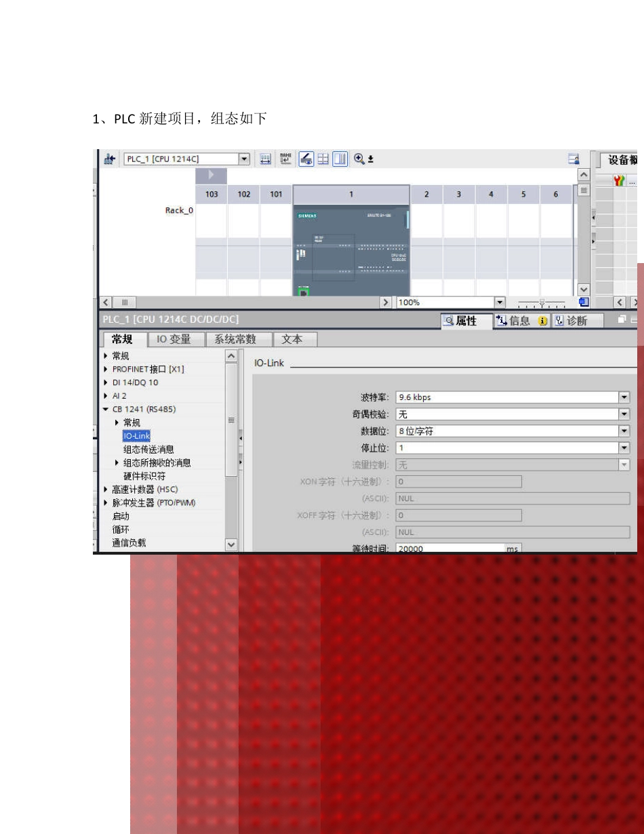The width and height of the screenshot is (644, 834).
Task: Click the property tree scrollbar down arrow
Action: coord(231,544)
